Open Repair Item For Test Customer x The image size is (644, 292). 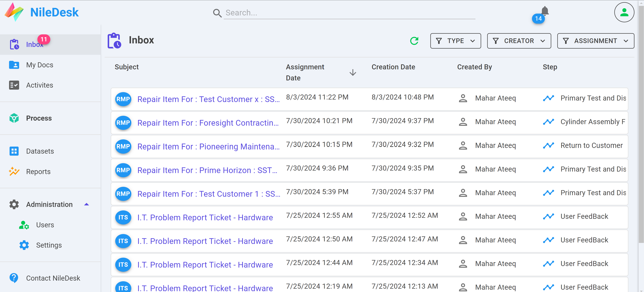click(x=208, y=99)
